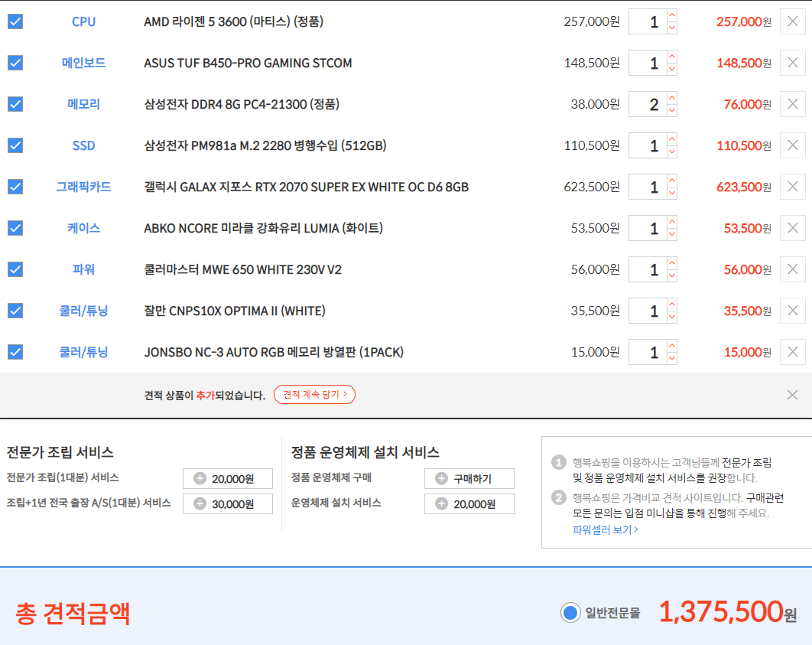Open product 갤럭시 GALAX 지포스 RTX 2070 SUPER
This screenshot has width=812, height=645.
pyautogui.click(x=306, y=187)
